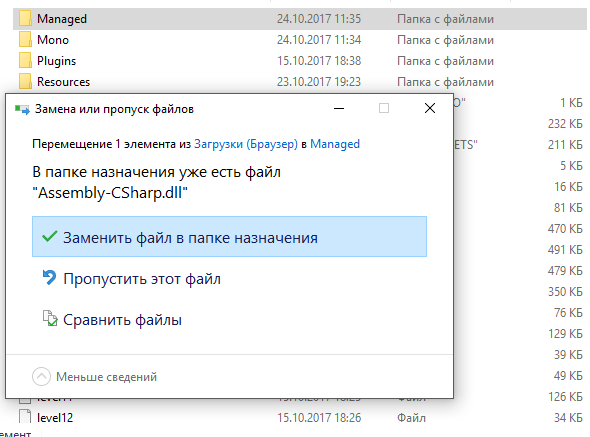This screenshot has width=590, height=437.
Task: Click the Plugins folder icon
Action: click(25, 61)
